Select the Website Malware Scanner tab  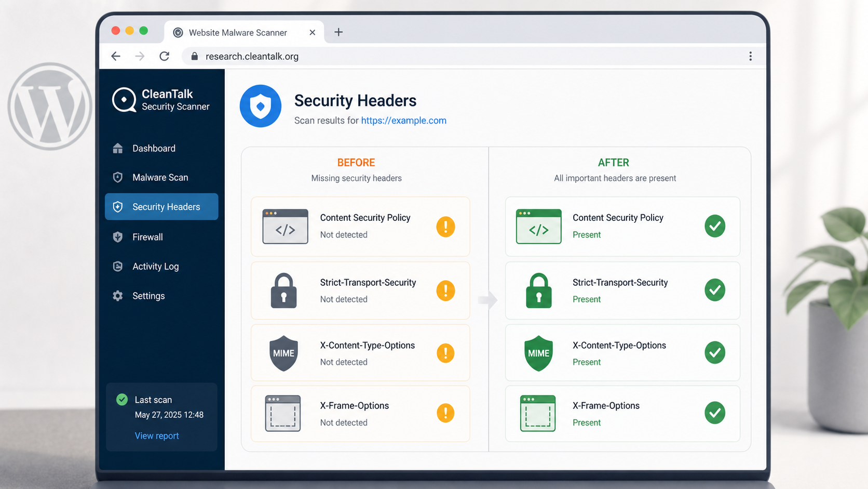coord(245,32)
